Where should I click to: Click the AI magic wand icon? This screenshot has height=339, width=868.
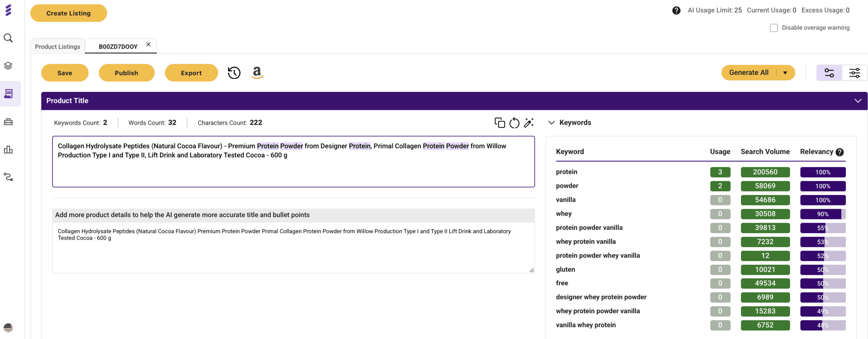point(529,123)
